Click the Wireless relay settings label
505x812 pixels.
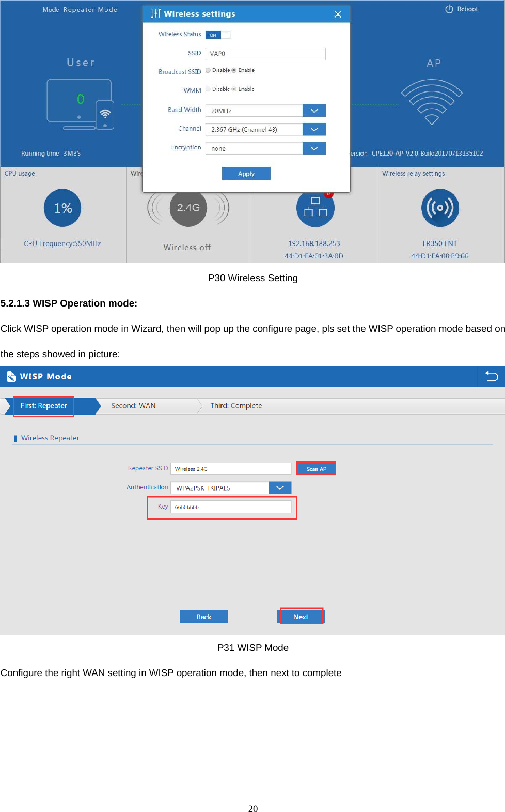pos(413,174)
